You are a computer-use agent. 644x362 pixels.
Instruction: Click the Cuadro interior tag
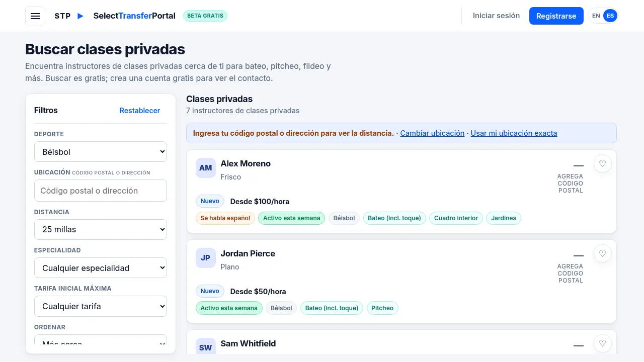456,218
